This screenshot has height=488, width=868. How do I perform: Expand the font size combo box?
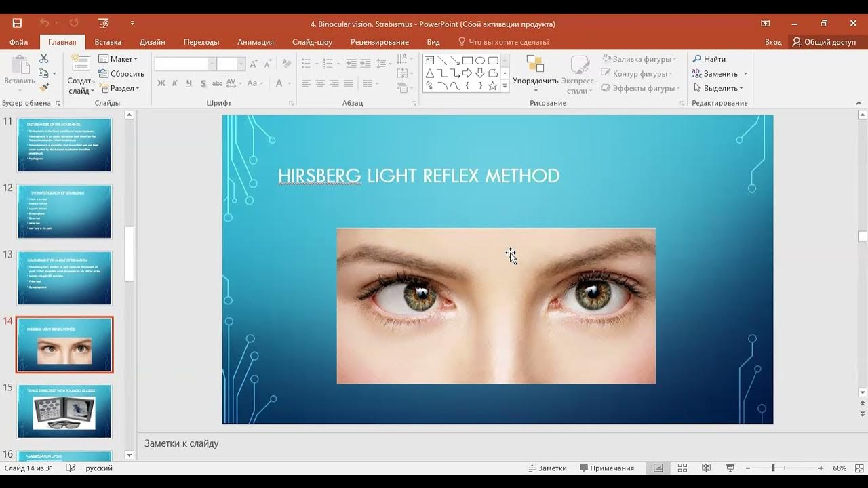click(241, 64)
